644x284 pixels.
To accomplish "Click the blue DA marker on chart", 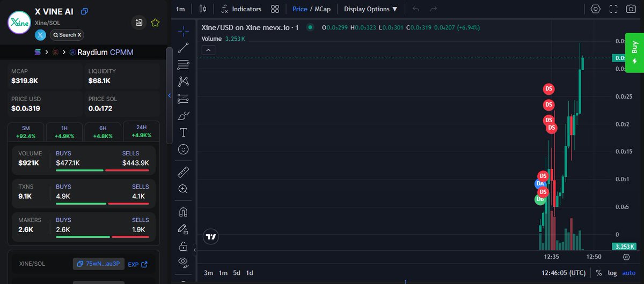I will (x=540, y=183).
